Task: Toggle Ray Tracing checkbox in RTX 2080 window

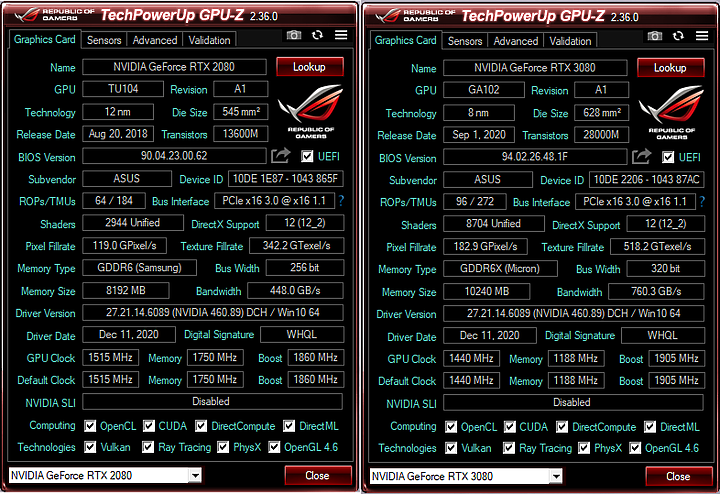Action: coord(148,447)
